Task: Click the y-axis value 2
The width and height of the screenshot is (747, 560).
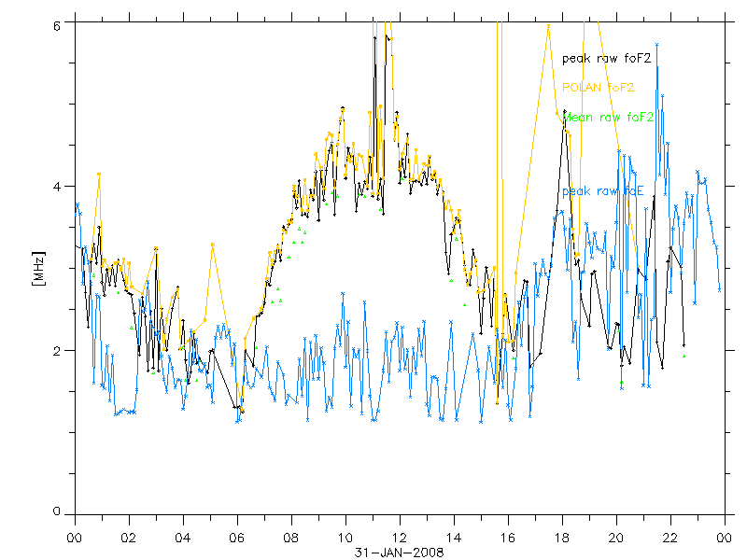Action: (57, 351)
